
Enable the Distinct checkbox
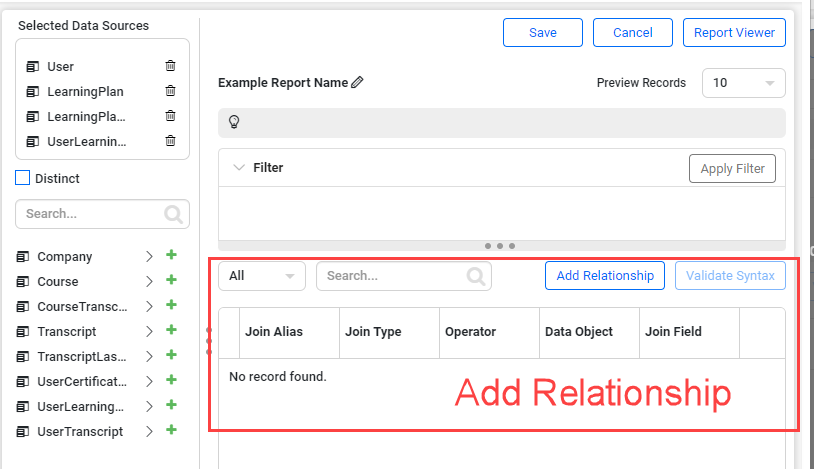pyautogui.click(x=23, y=178)
